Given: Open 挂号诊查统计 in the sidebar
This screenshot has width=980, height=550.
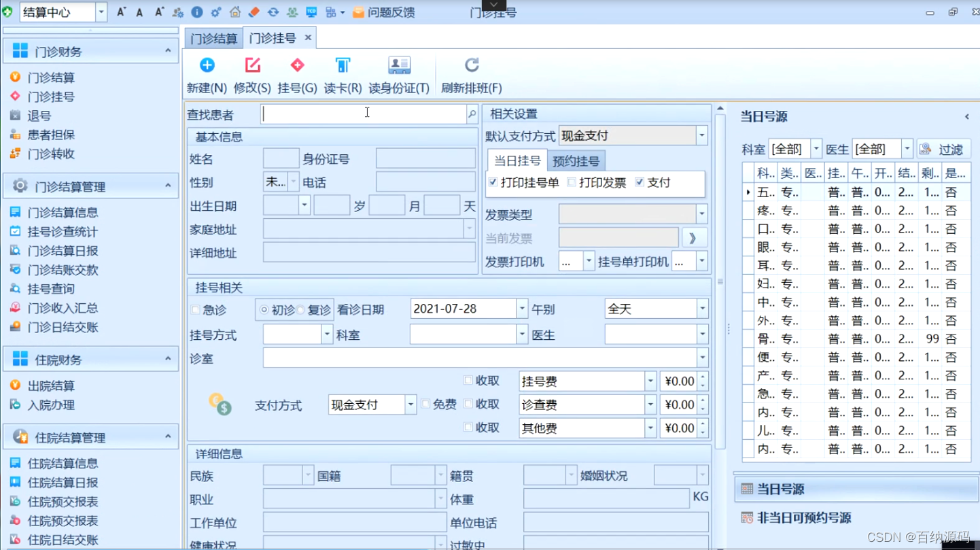Looking at the screenshot, I should coord(63,232).
